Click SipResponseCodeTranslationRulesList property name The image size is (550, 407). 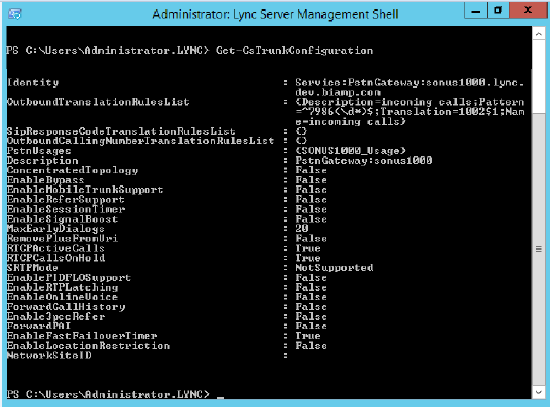pyautogui.click(x=121, y=131)
